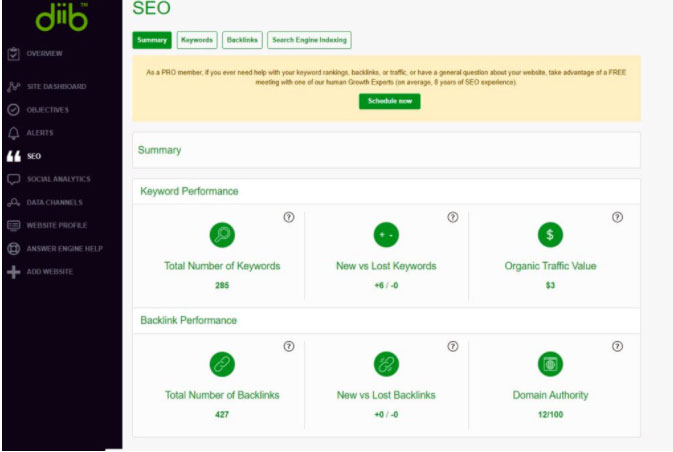
Task: Select the Summary tab
Action: click(x=152, y=40)
